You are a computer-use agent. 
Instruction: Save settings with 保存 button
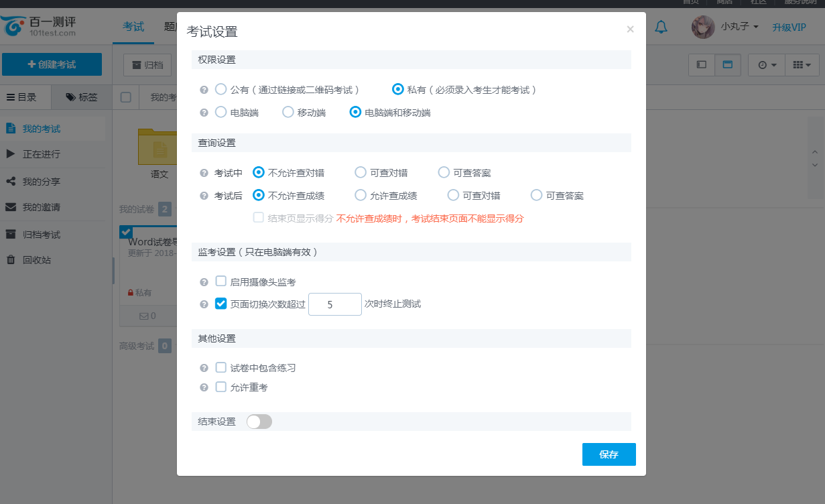coord(609,454)
